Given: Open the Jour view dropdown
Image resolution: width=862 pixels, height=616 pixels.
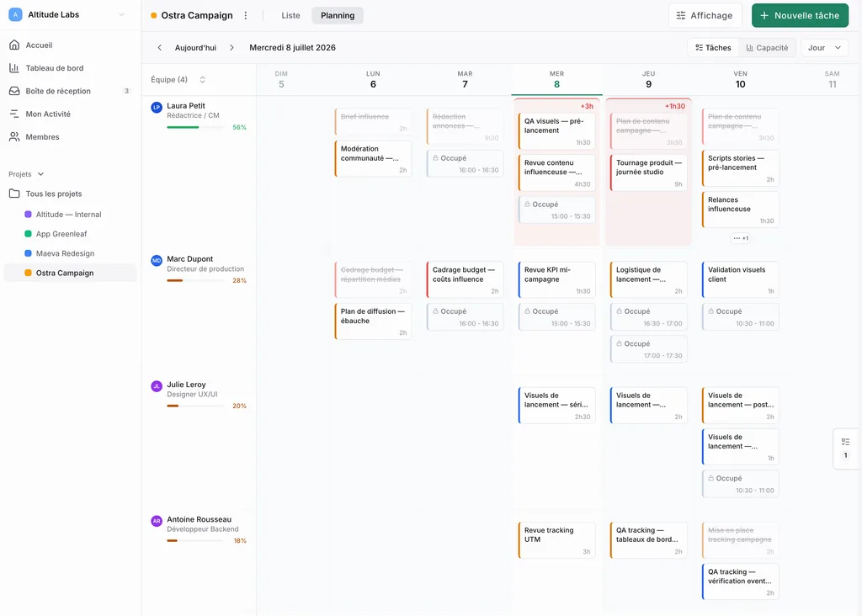Looking at the screenshot, I should (824, 48).
